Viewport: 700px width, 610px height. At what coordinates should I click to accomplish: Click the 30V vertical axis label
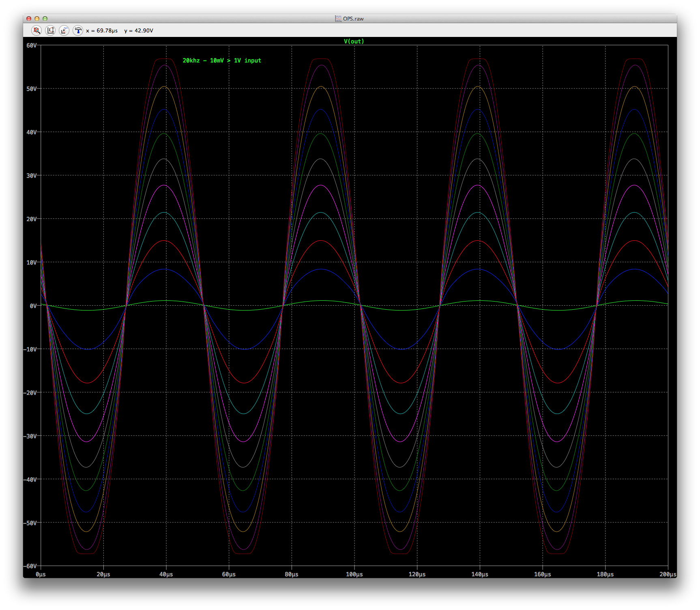click(x=32, y=176)
